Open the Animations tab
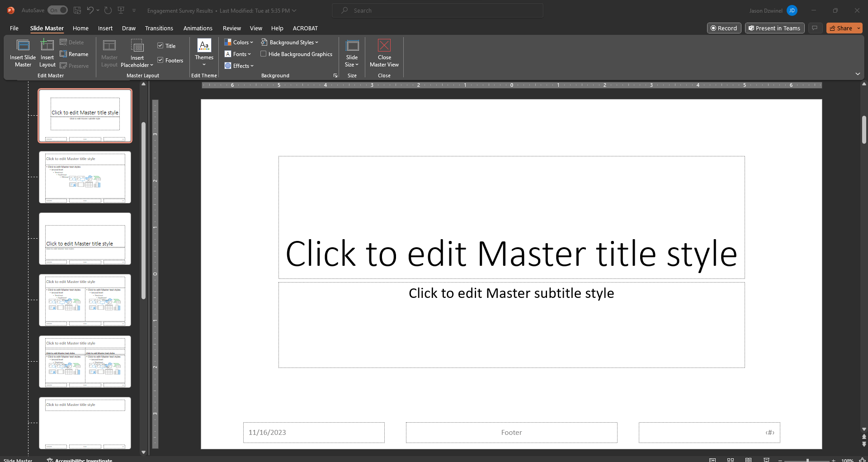The height and width of the screenshot is (462, 868). click(x=198, y=28)
